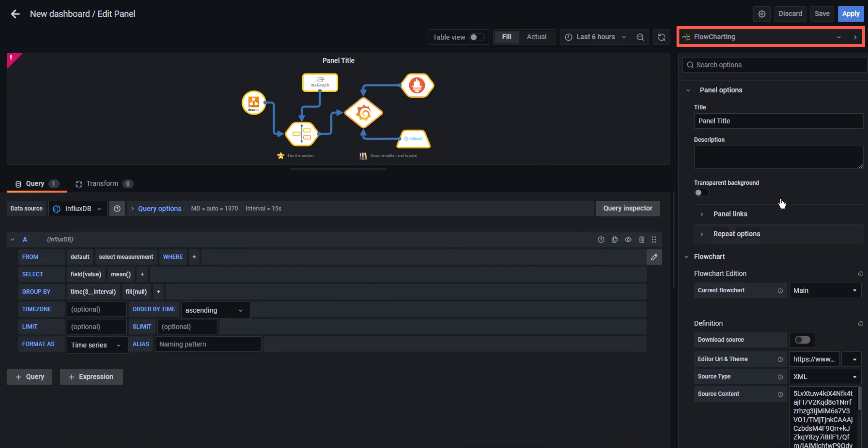Open the Source Type XML dropdown
This screenshot has width=868, height=448.
pyautogui.click(x=824, y=377)
